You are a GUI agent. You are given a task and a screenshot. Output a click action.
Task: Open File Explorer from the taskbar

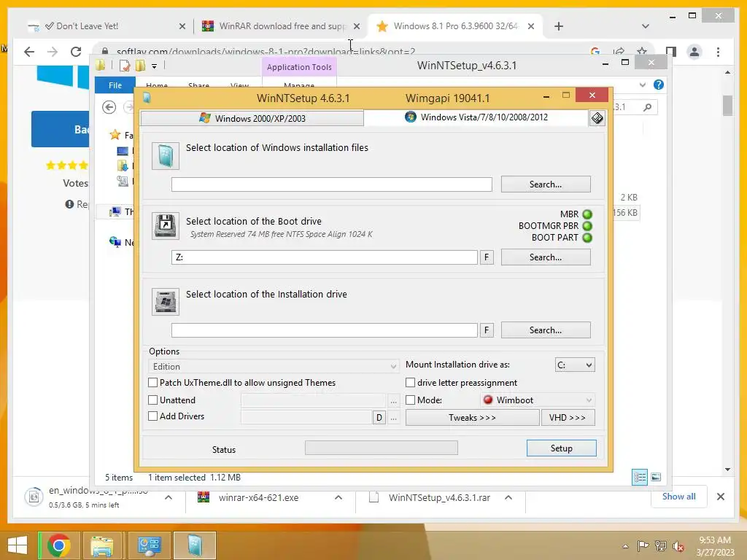tap(102, 545)
